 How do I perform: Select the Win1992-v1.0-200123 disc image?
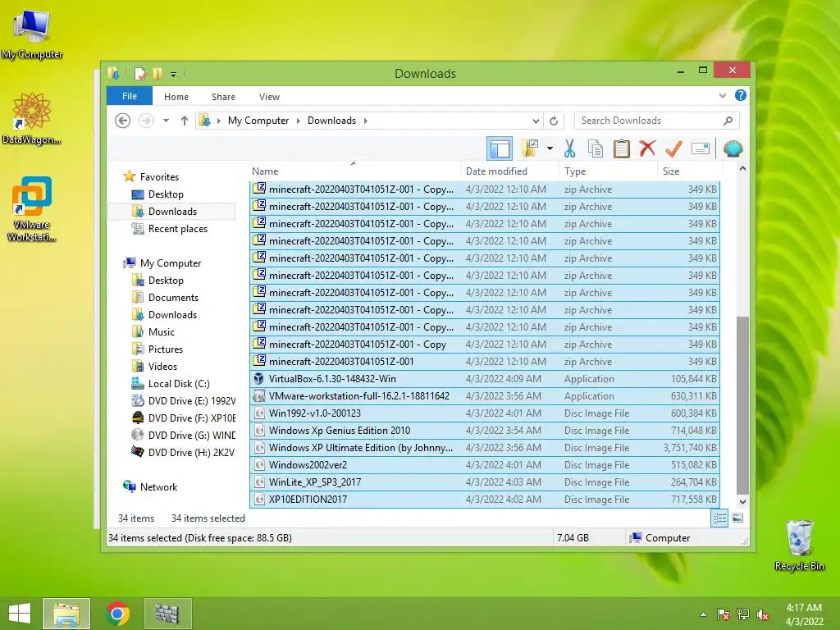click(x=485, y=413)
